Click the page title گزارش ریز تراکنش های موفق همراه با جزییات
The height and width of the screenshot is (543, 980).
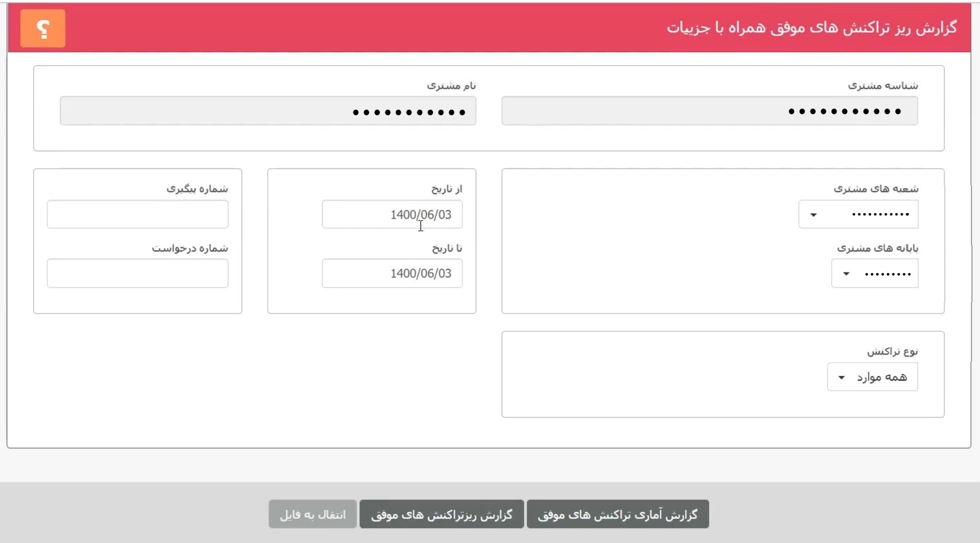click(x=812, y=28)
